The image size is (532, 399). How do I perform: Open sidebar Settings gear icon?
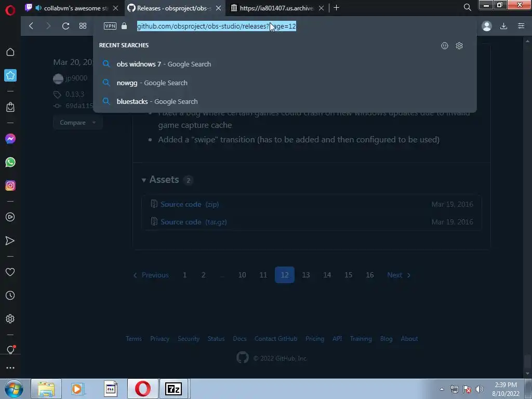point(10,319)
